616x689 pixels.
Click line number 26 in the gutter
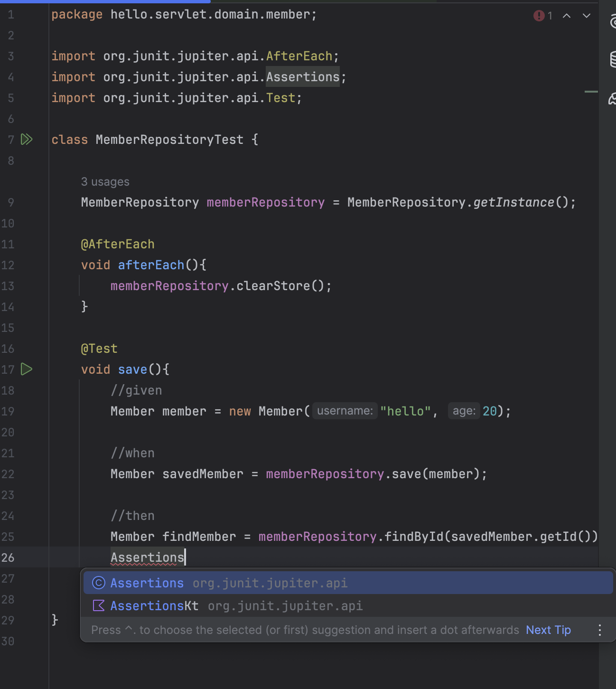(x=8, y=557)
